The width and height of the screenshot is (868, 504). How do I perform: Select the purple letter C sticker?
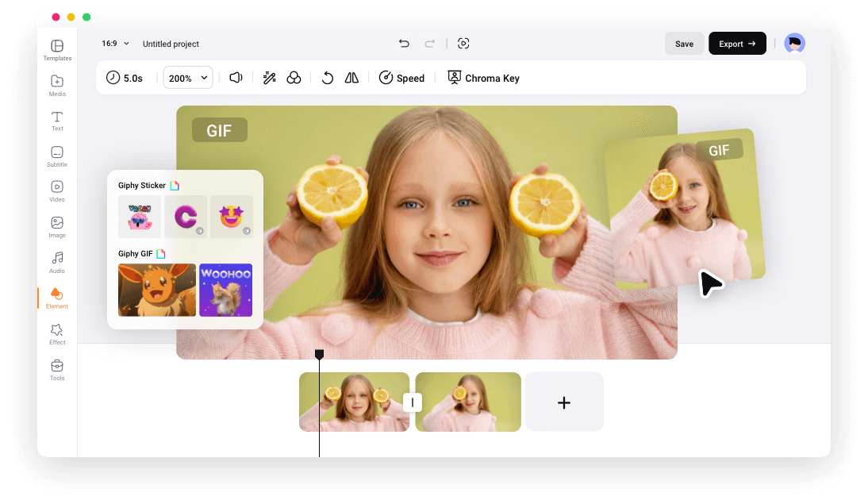[186, 217]
